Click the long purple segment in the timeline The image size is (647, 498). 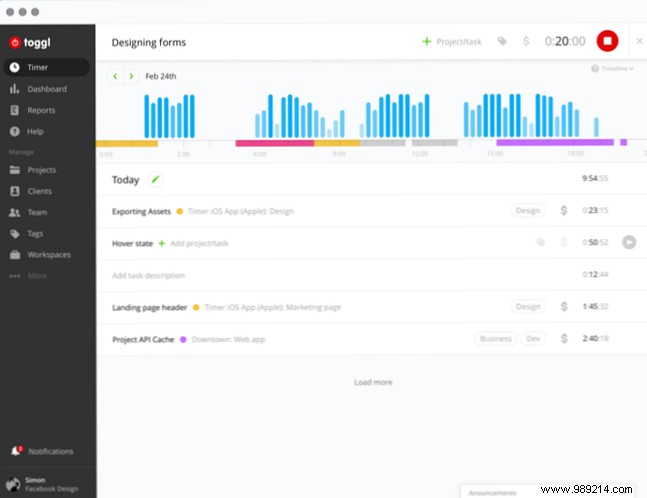pos(555,142)
